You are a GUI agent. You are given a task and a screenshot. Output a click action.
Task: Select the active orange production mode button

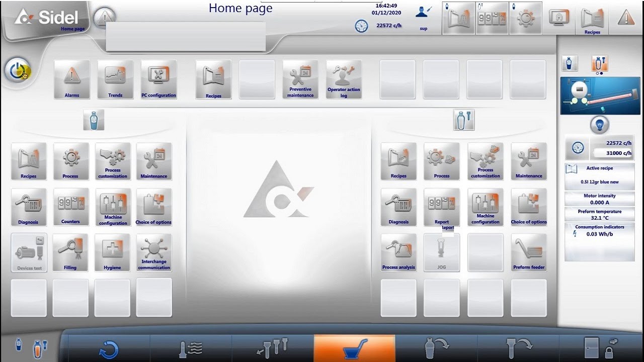click(x=354, y=349)
